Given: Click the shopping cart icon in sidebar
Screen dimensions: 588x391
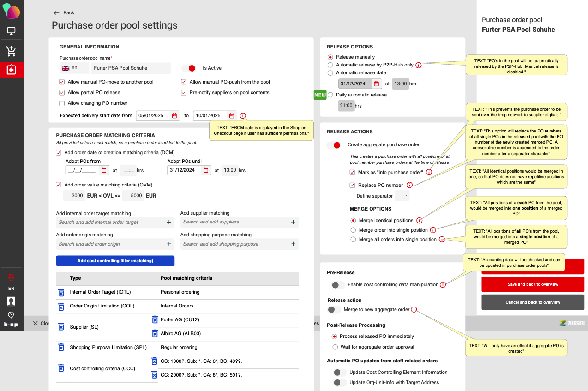Looking at the screenshot, I should (x=11, y=51).
